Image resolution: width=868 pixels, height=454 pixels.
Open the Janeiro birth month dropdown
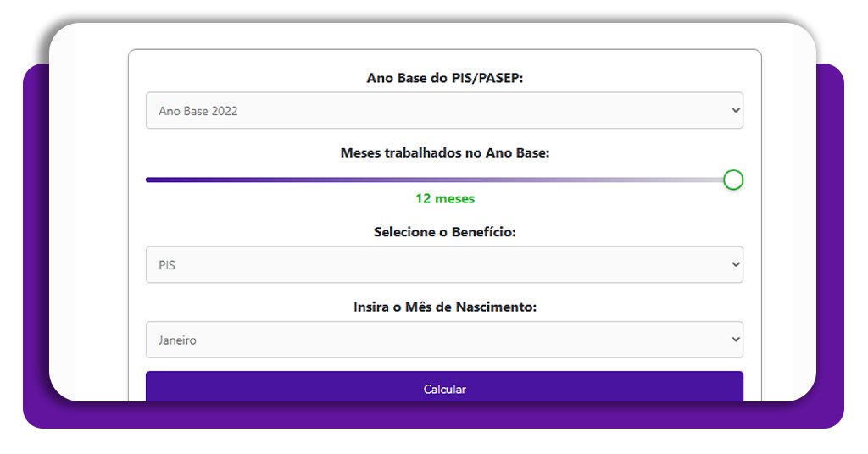click(x=444, y=340)
